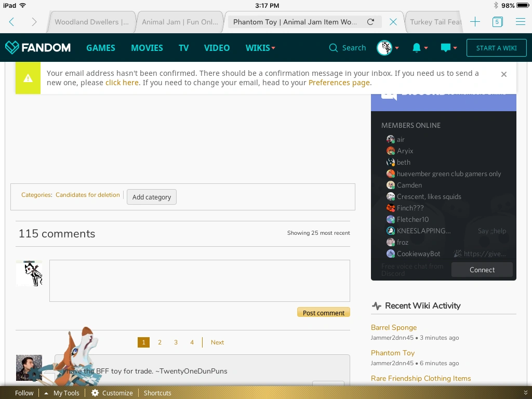This screenshot has height=399, width=532.
Task: Switch to the Woodland Dwellers tab
Action: coord(91,22)
